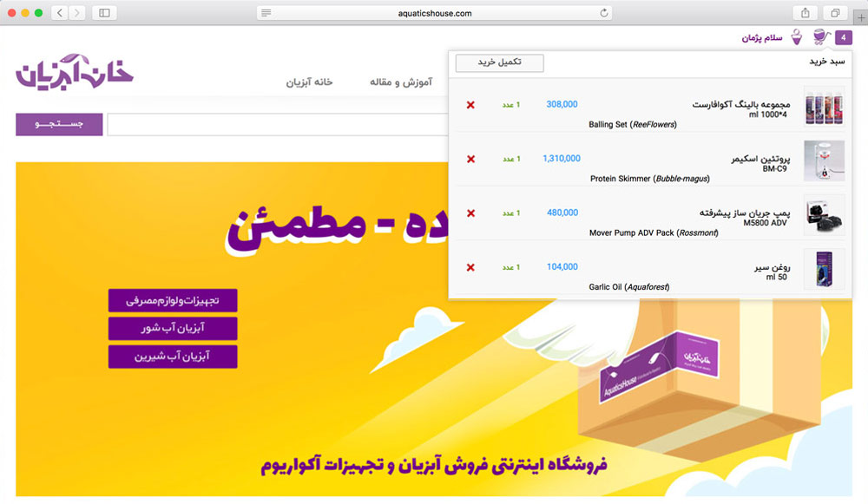
Task: Click the purple جستجو search button
Action: (59, 124)
